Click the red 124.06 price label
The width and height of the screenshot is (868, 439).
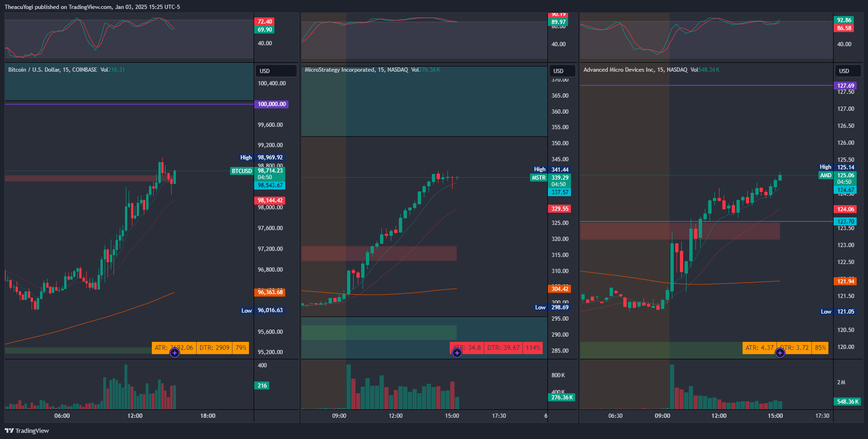845,209
